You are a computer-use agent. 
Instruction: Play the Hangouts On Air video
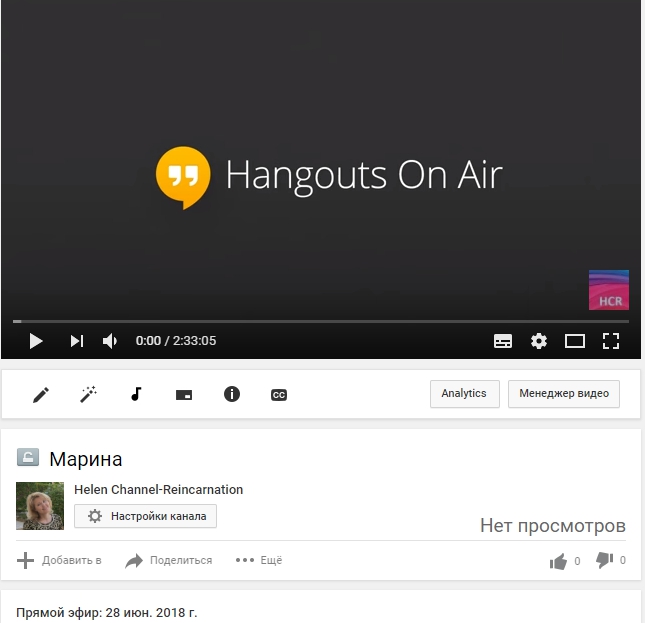coord(36,341)
